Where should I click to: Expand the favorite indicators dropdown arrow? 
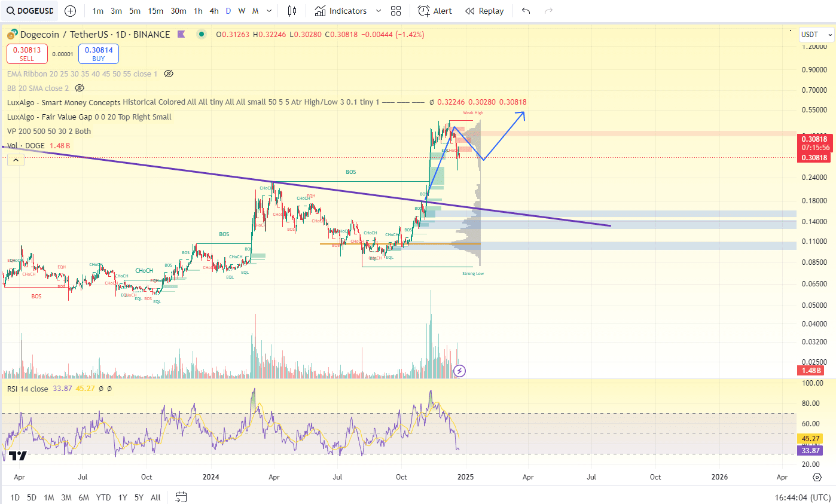click(378, 11)
